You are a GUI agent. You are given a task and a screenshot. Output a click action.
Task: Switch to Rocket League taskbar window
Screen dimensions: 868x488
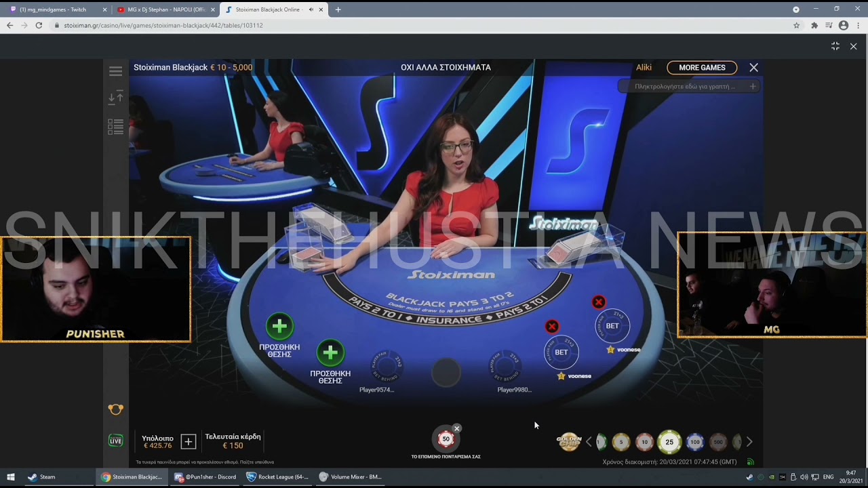tap(278, 477)
